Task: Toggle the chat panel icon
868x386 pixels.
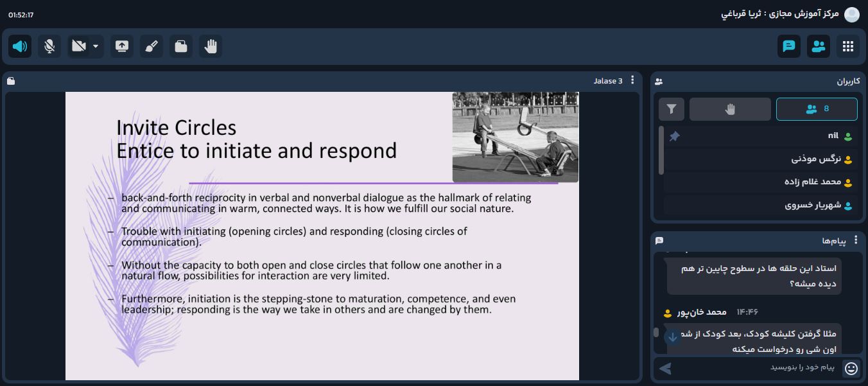Action: [789, 46]
